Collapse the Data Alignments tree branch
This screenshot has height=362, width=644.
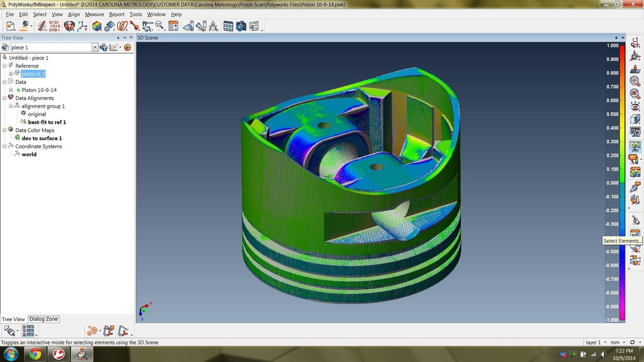click(x=4, y=98)
